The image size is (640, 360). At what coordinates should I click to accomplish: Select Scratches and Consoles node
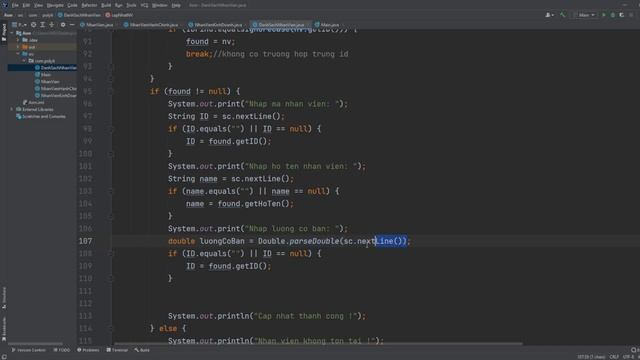tap(40, 116)
